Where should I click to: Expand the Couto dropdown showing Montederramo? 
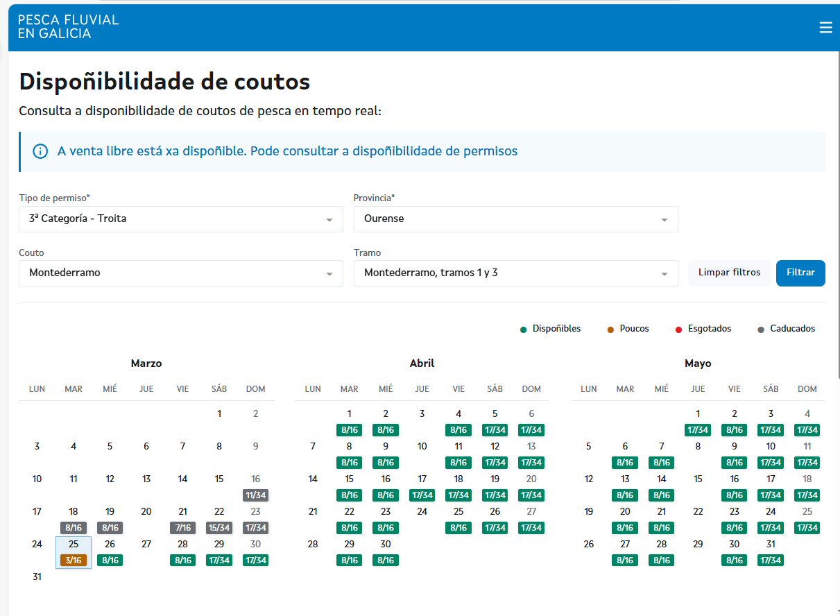tap(329, 273)
